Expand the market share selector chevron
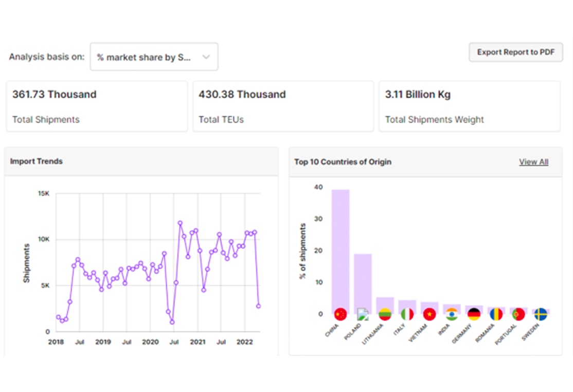 (x=207, y=57)
